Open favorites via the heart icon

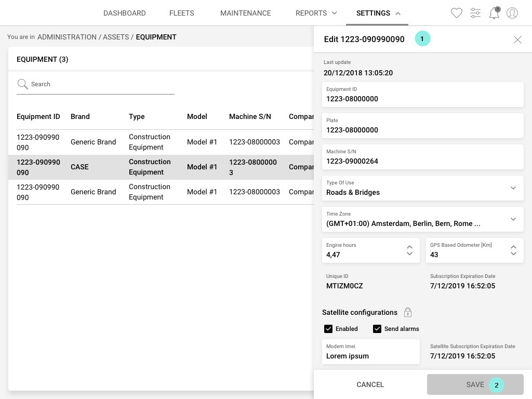click(x=456, y=13)
